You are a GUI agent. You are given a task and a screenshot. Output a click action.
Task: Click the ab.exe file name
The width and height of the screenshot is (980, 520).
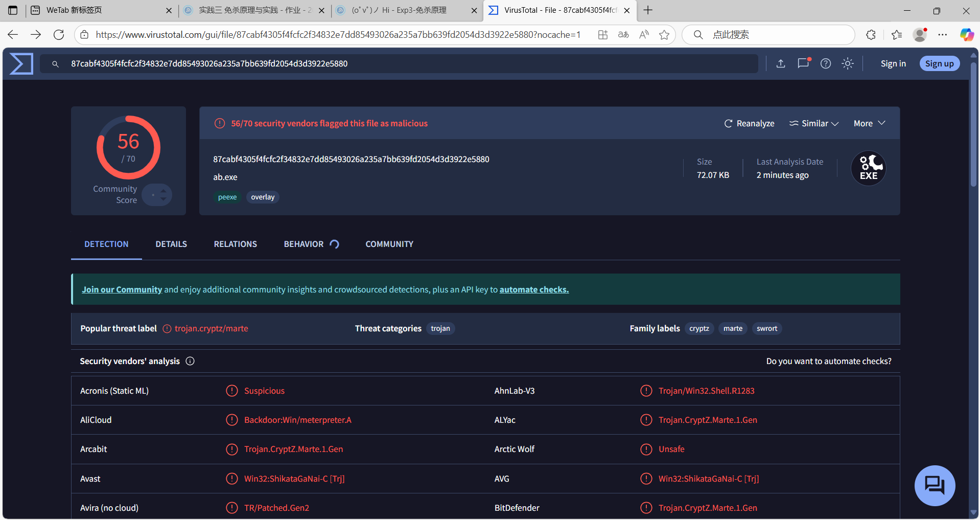tap(225, 177)
